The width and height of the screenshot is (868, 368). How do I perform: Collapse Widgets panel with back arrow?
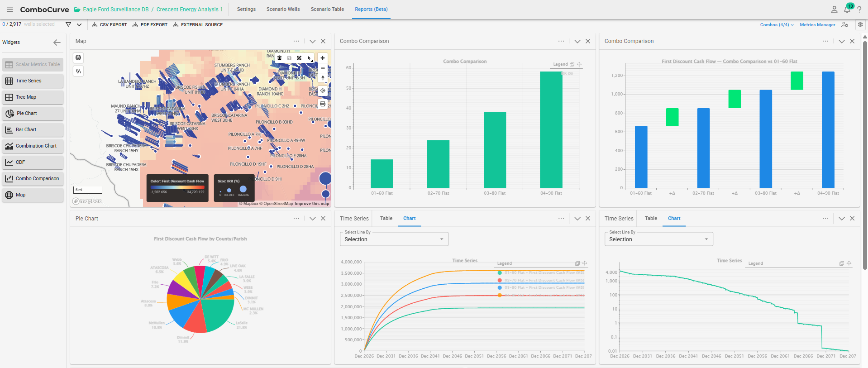coord(57,42)
